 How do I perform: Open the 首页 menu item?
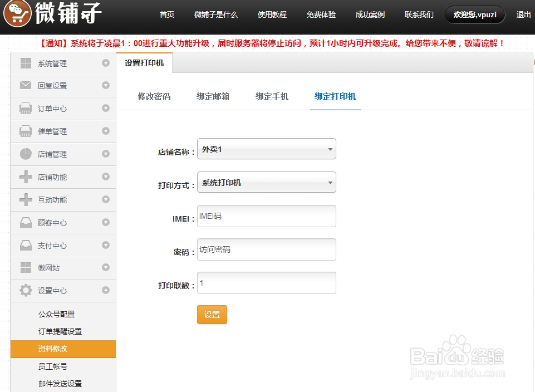click(x=166, y=15)
